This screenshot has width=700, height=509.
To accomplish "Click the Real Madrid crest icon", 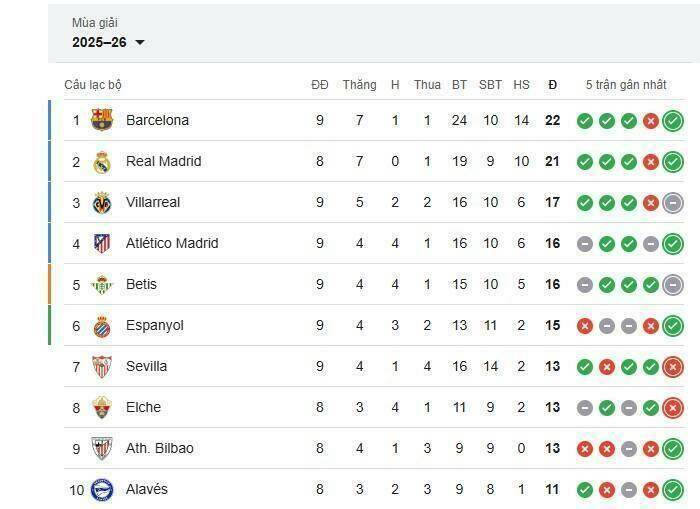I will click(102, 161).
